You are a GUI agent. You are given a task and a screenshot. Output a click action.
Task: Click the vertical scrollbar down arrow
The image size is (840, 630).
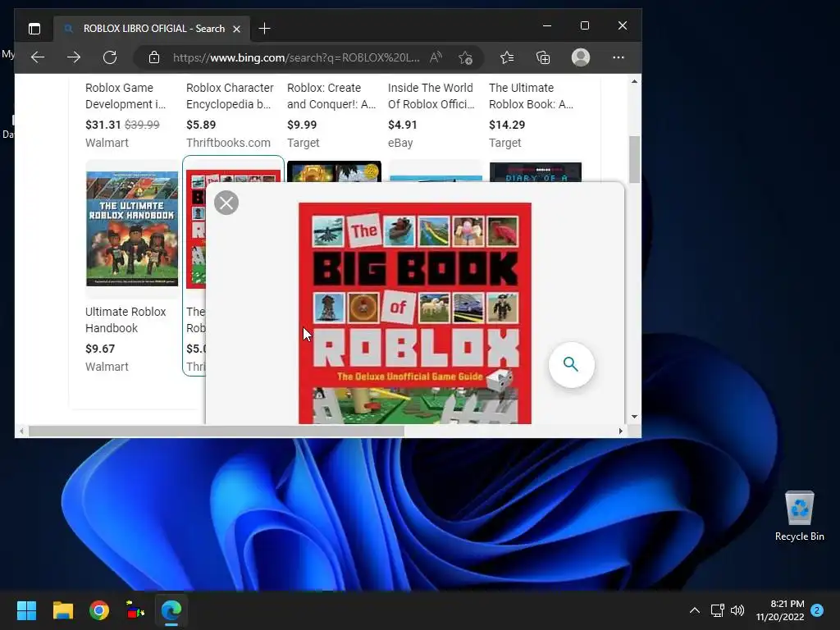pos(634,417)
